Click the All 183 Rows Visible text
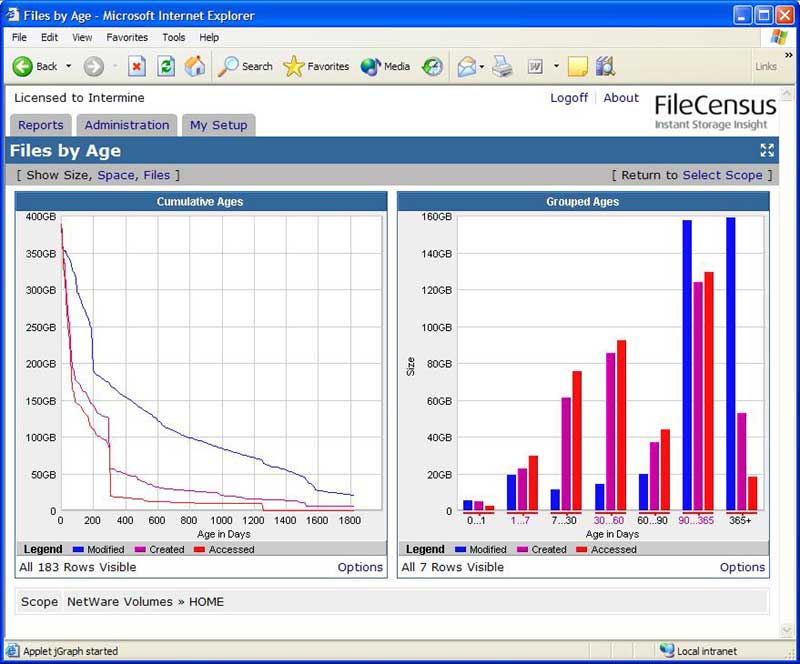 coord(78,567)
